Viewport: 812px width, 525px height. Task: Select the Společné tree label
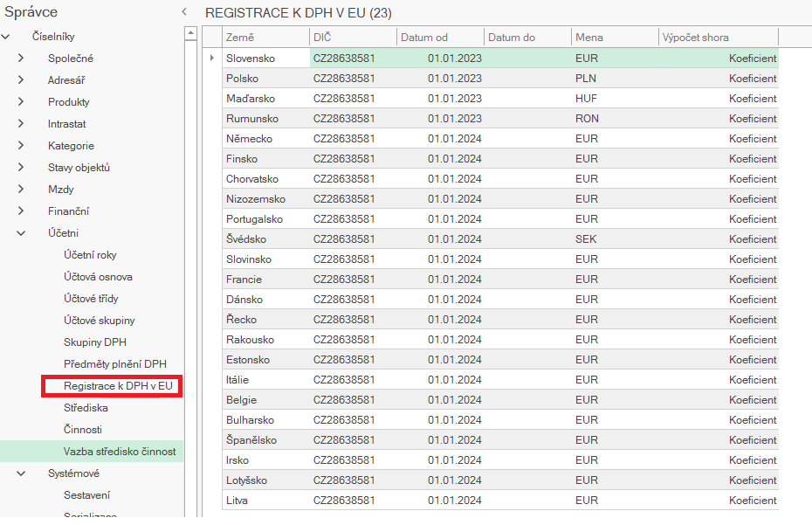71,58
